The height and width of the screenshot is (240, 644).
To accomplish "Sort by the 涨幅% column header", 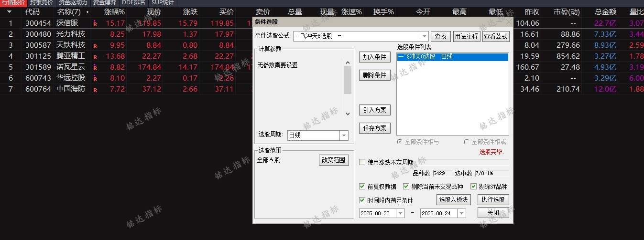I will coord(114,12).
